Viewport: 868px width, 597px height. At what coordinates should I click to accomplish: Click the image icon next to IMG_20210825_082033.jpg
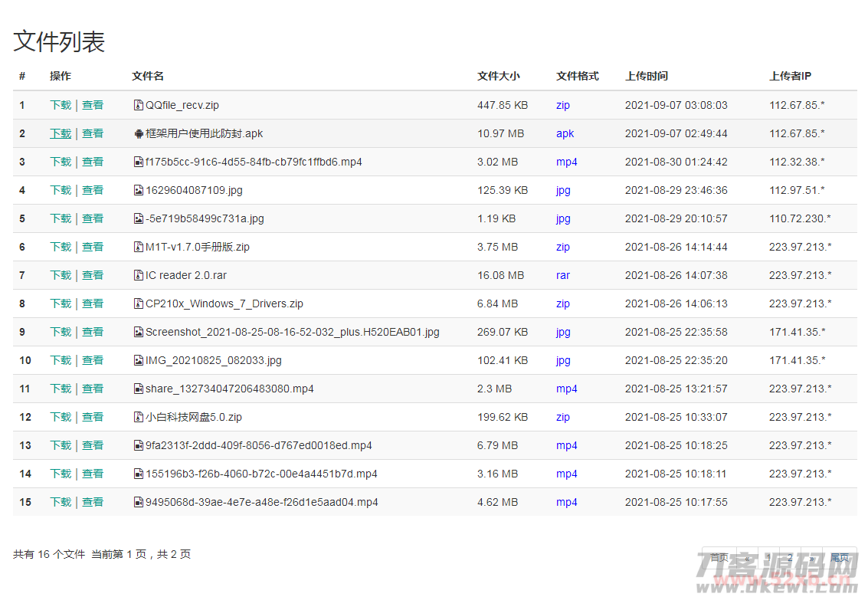(x=139, y=359)
